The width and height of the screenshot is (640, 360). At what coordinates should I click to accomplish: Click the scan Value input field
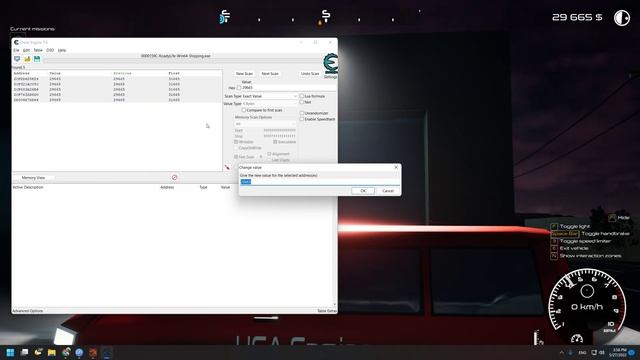[x=289, y=88]
